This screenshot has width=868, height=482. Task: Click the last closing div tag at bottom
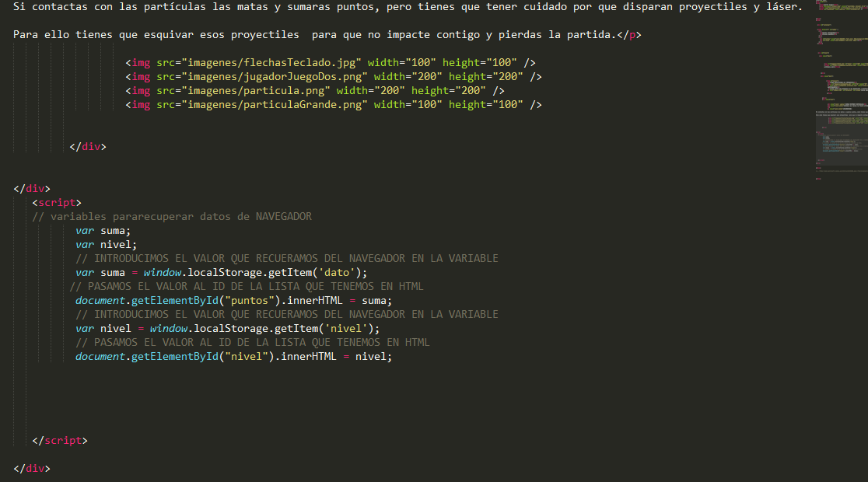pos(32,468)
